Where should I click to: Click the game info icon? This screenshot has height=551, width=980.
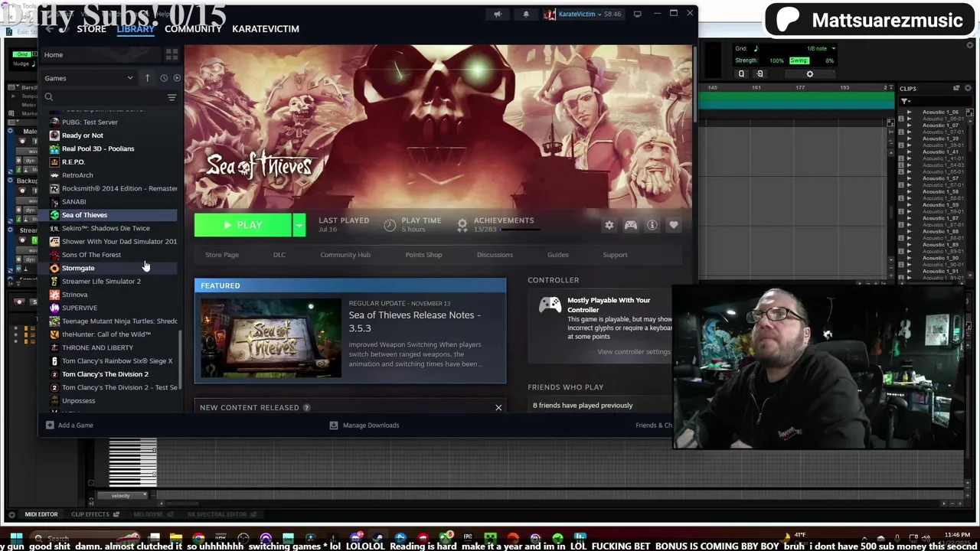[x=652, y=225]
